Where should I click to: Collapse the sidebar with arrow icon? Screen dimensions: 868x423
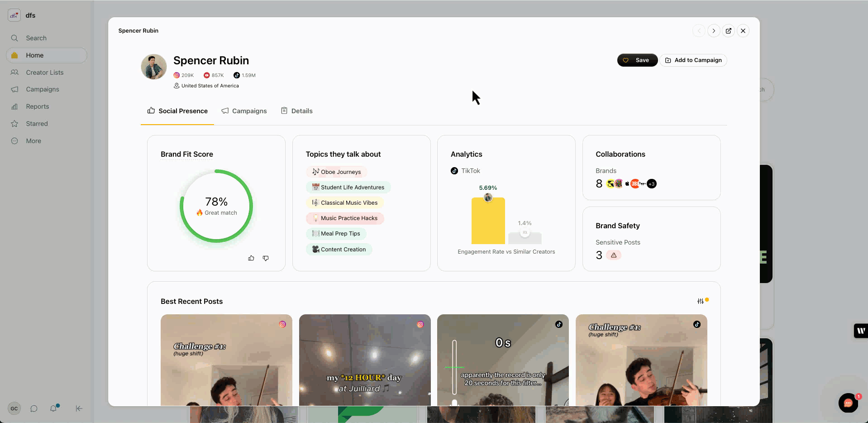pyautogui.click(x=79, y=409)
